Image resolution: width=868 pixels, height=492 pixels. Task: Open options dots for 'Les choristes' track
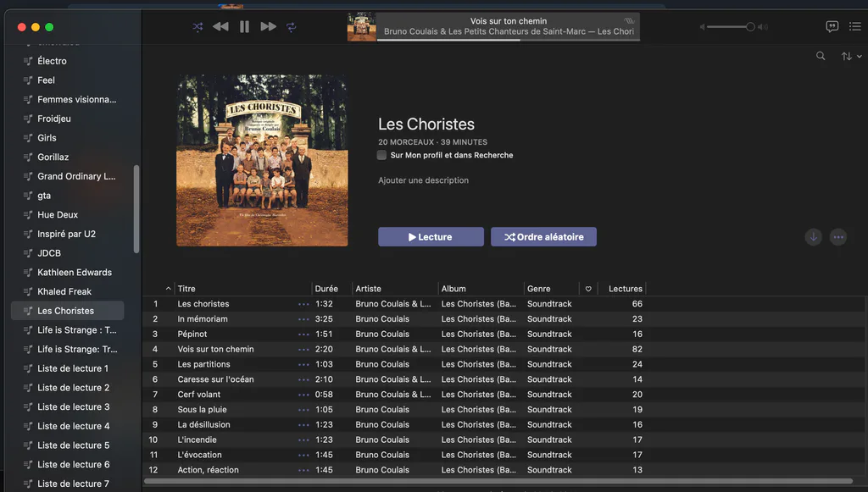(x=303, y=304)
